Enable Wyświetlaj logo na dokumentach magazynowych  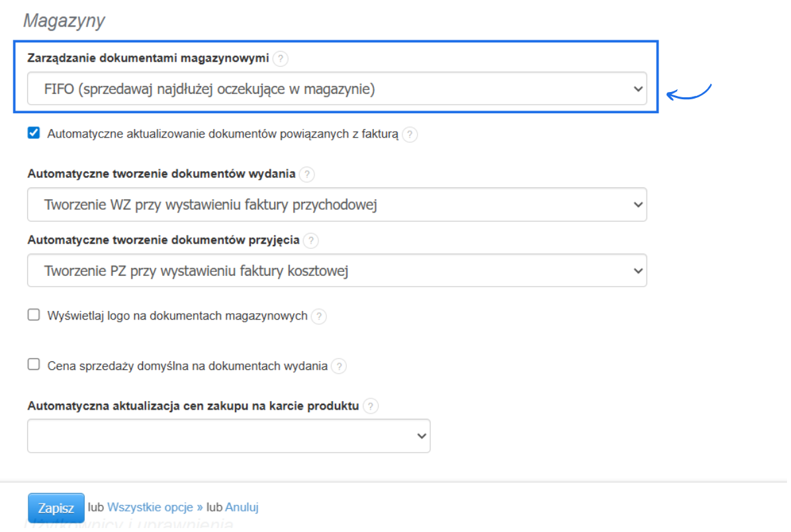(34, 315)
